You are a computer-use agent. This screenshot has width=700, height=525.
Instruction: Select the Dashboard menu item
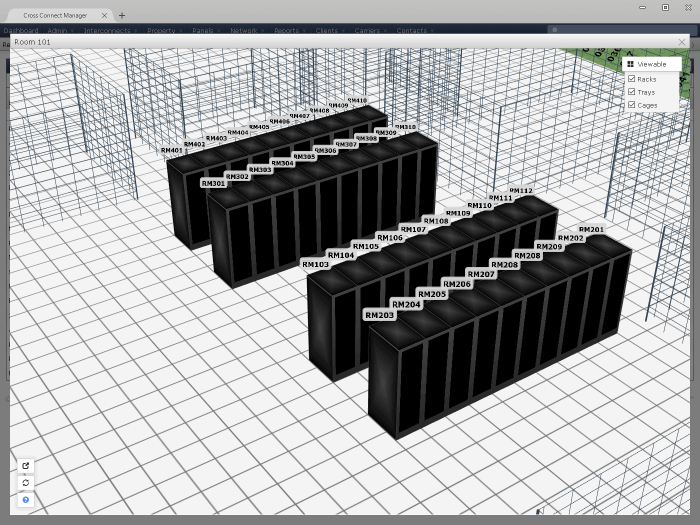click(x=20, y=31)
